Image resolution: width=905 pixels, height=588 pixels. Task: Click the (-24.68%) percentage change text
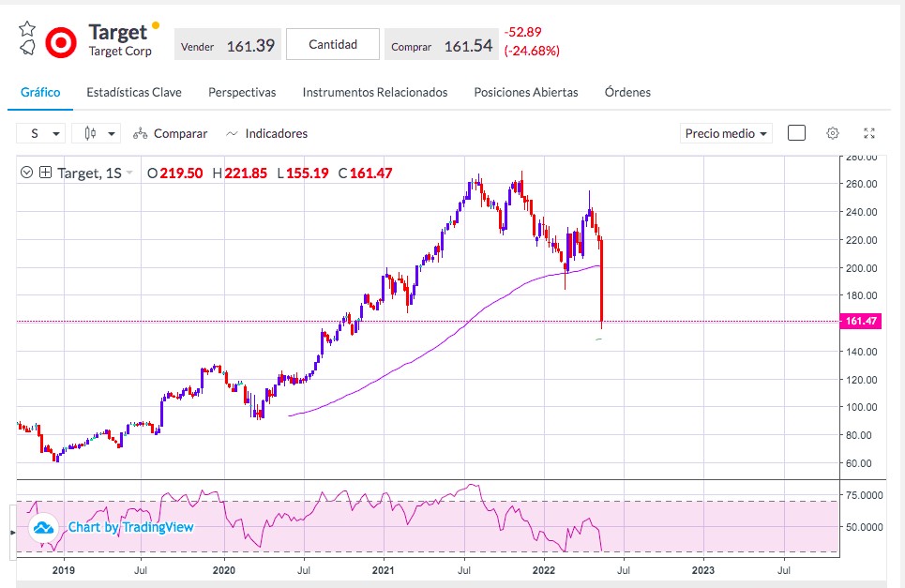tap(532, 51)
